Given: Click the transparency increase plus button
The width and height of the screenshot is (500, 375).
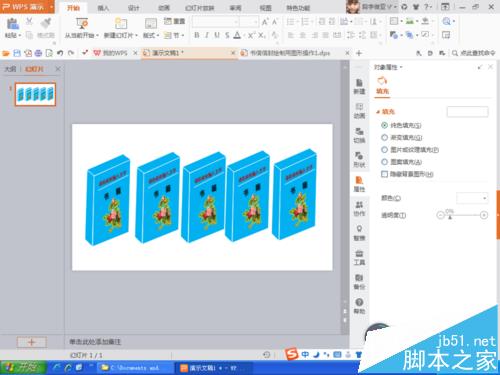Looking at the screenshot, I should (x=484, y=215).
